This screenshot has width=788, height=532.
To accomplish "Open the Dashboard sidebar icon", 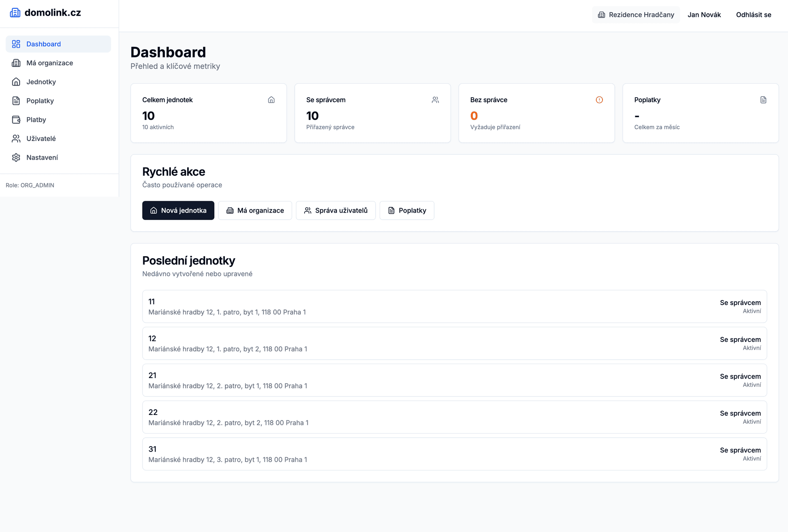I will (16, 44).
